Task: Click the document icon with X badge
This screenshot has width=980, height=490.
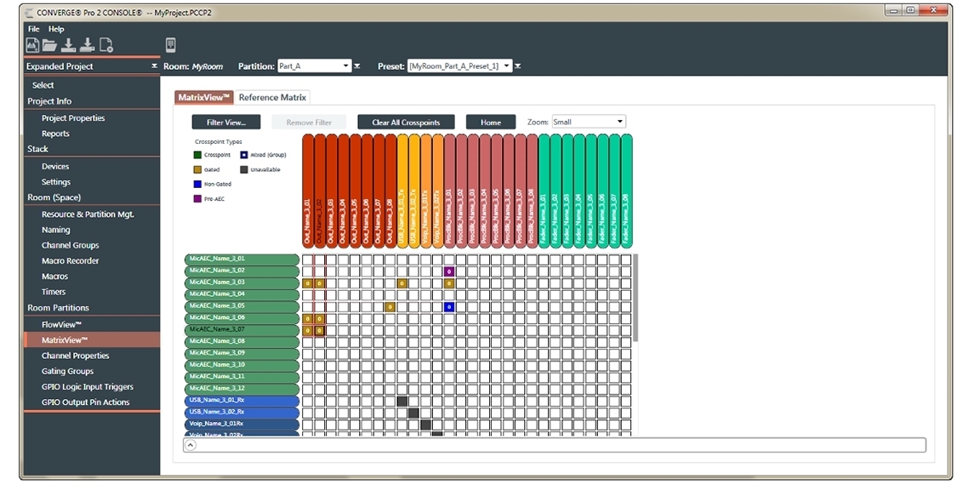Action: (106, 46)
